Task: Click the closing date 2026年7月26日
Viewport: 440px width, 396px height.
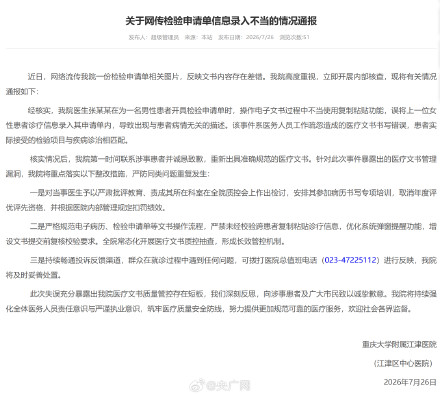Action: point(410,382)
